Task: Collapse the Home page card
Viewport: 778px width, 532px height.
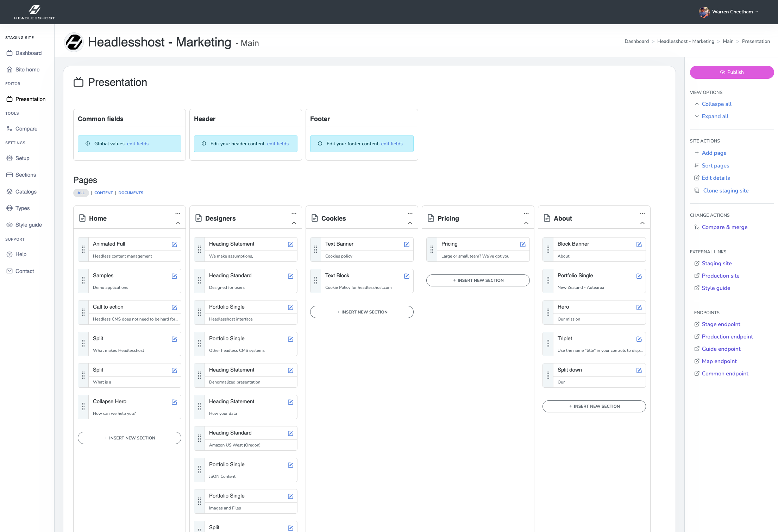Action: (178, 223)
